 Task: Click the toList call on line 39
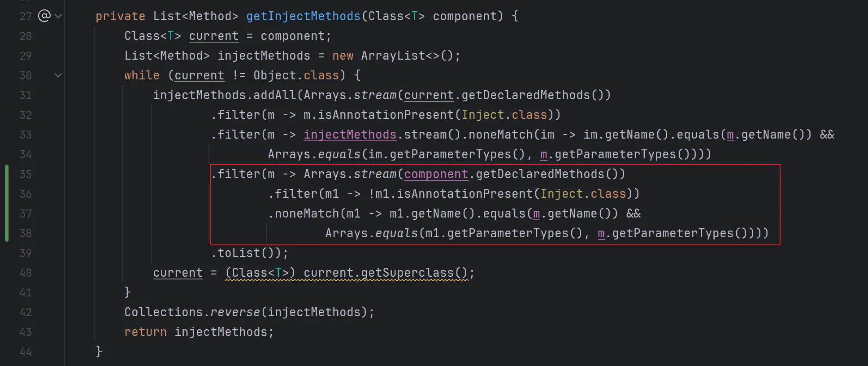tap(239, 253)
